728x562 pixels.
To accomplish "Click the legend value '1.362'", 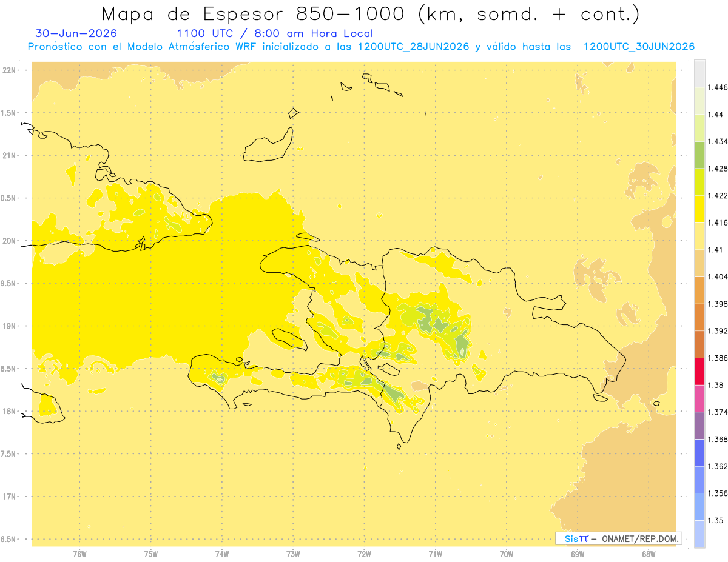I will pos(719,466).
